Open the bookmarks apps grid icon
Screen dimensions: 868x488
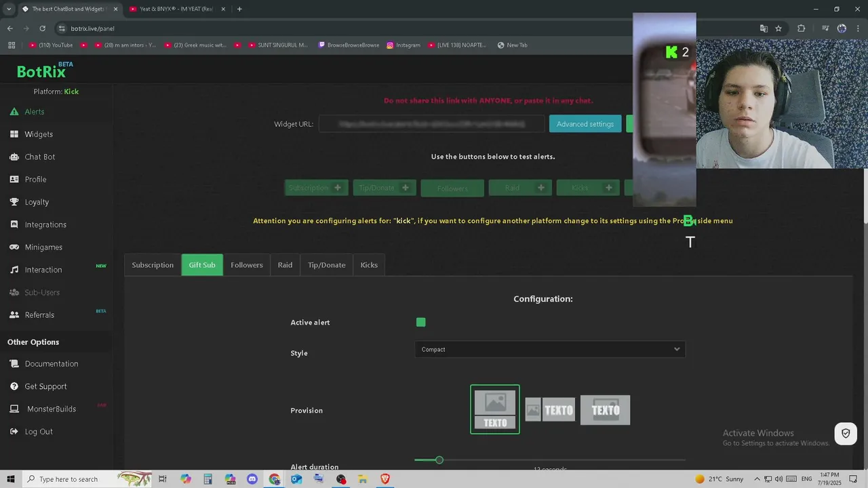click(12, 45)
